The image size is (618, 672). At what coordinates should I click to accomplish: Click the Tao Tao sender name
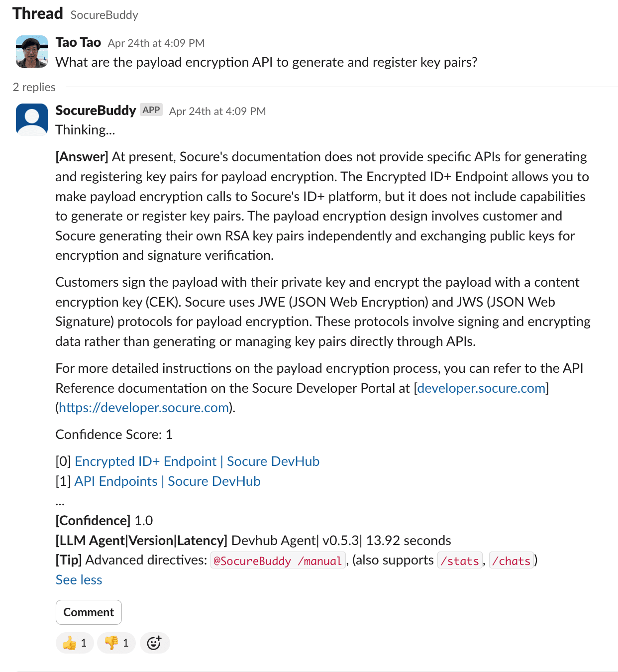tap(78, 42)
